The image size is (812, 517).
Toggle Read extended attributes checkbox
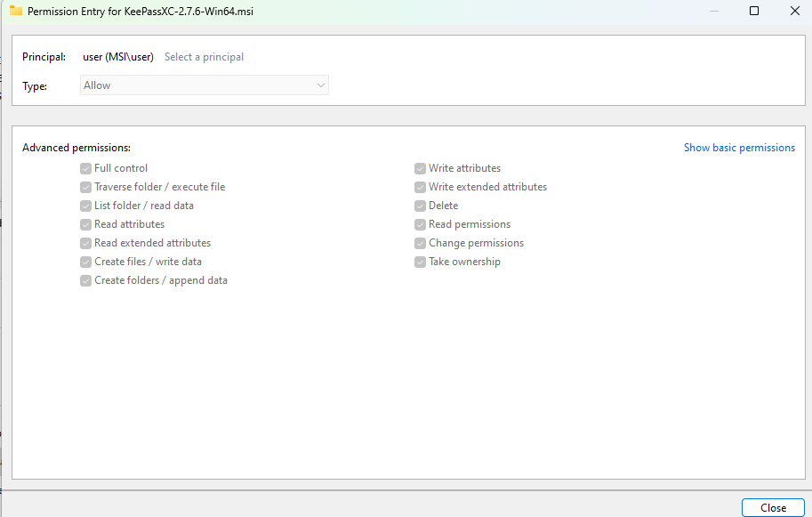(x=85, y=243)
